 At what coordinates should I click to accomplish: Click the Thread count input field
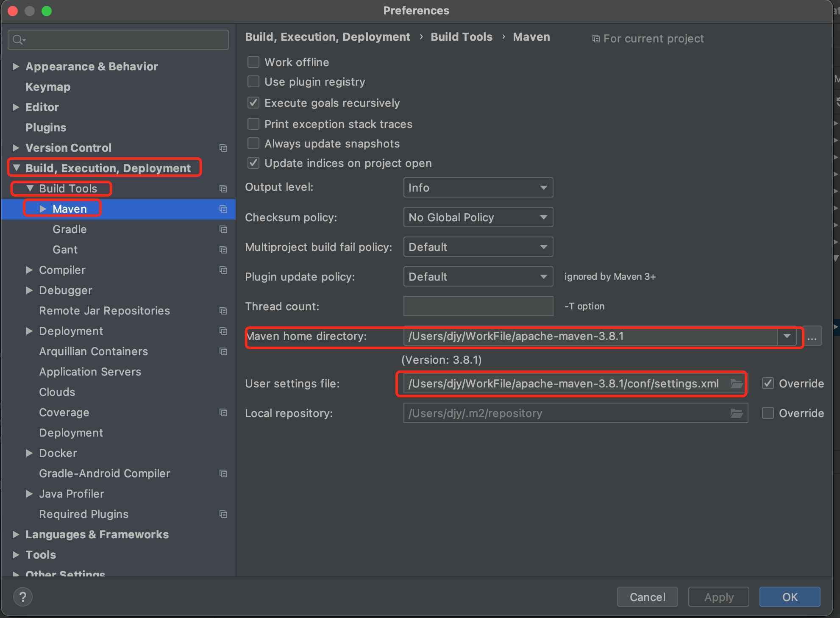[478, 306]
